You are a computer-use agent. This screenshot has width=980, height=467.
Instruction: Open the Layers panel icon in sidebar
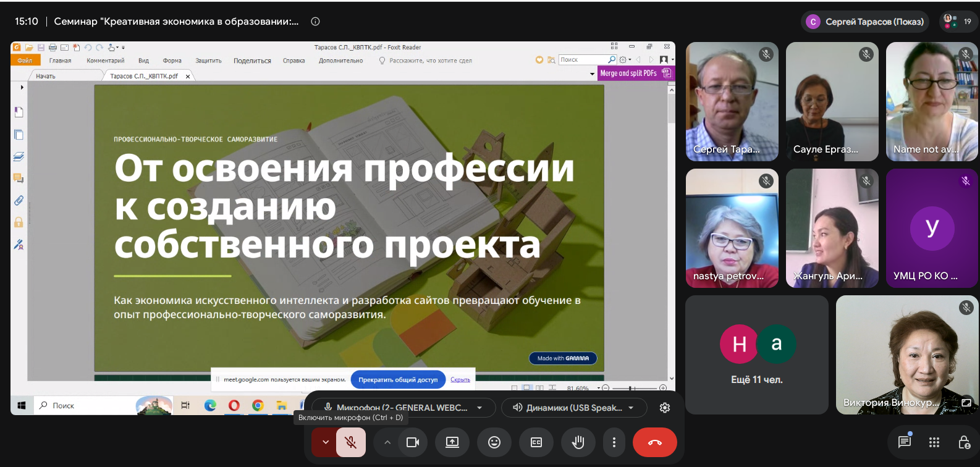[x=19, y=157]
